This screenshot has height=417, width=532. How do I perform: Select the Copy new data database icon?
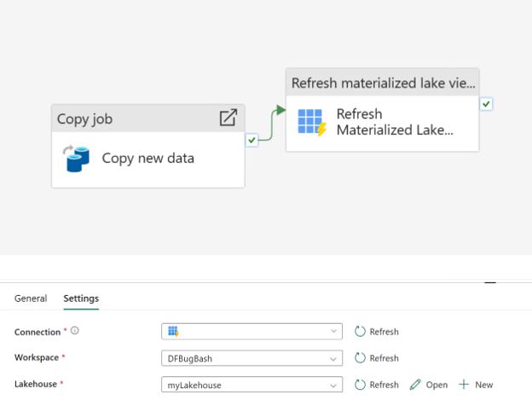(77, 159)
